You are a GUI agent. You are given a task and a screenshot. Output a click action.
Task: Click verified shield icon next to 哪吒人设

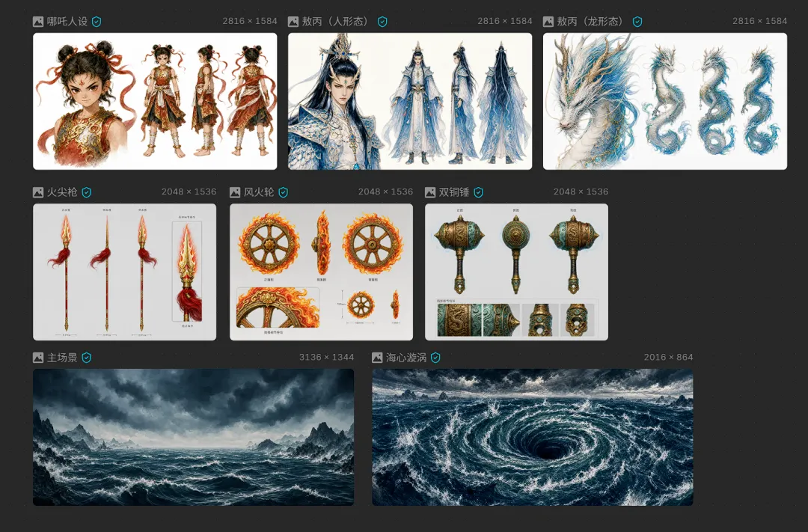pos(97,22)
